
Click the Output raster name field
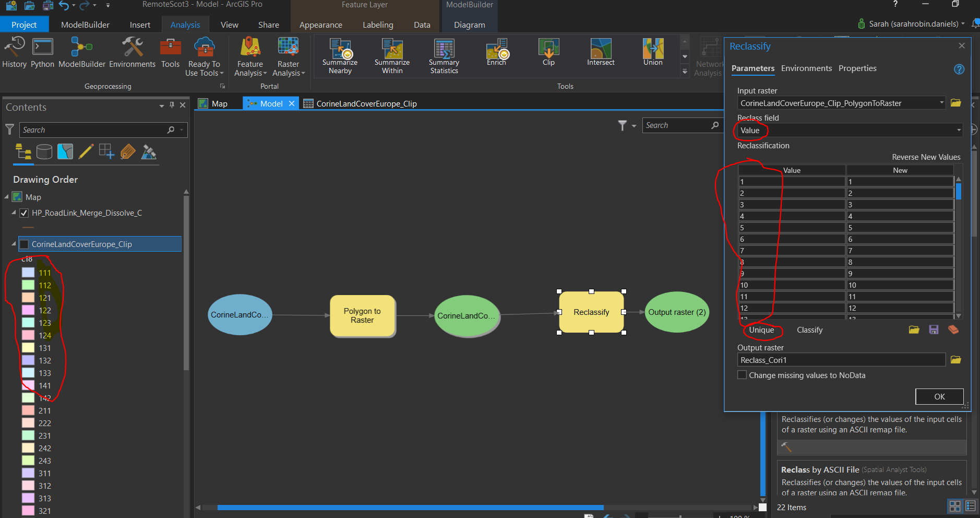(x=841, y=360)
